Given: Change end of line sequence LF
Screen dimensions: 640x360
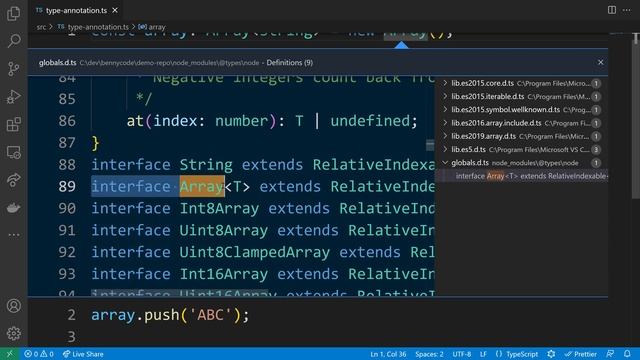Looking at the screenshot, I should (x=483, y=354).
